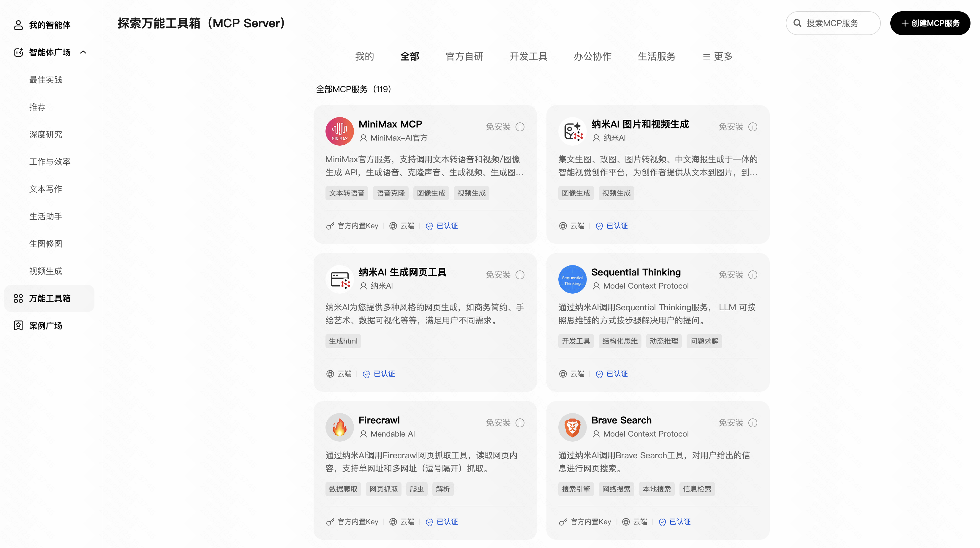Click the 信息检索 tag
The width and height of the screenshot is (980, 548).
(x=697, y=489)
